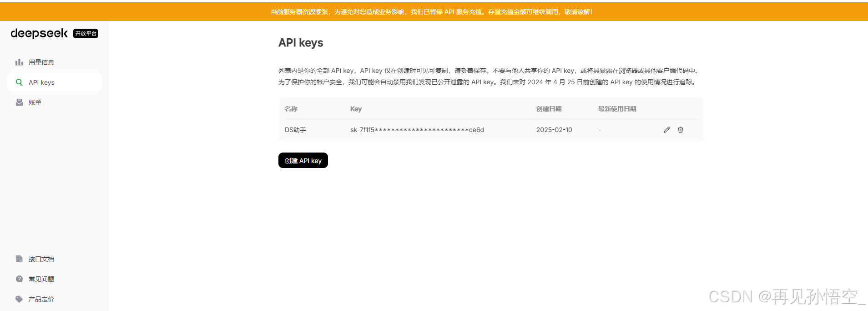This screenshot has width=868, height=311.
Task: Click the 名称 column header
Action: pos(291,109)
